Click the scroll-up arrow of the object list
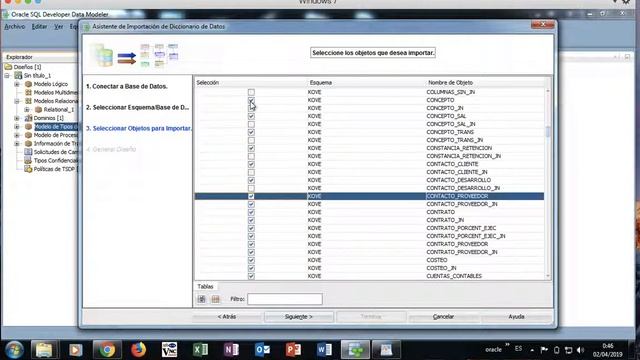This screenshot has width=640, height=360. (x=548, y=91)
